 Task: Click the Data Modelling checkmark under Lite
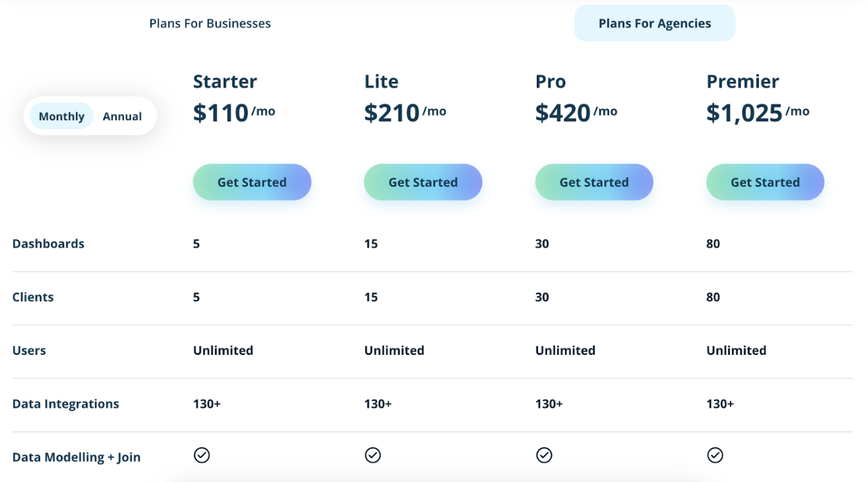click(x=373, y=455)
